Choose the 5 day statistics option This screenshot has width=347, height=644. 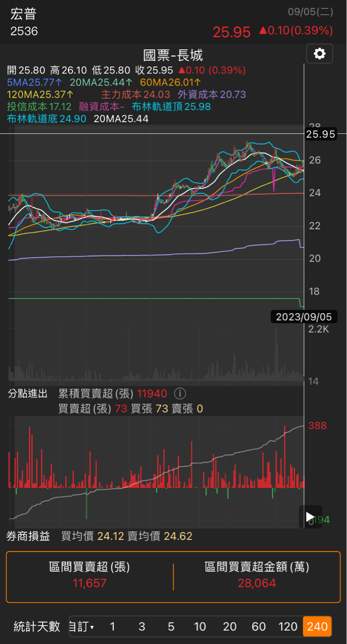point(171,627)
